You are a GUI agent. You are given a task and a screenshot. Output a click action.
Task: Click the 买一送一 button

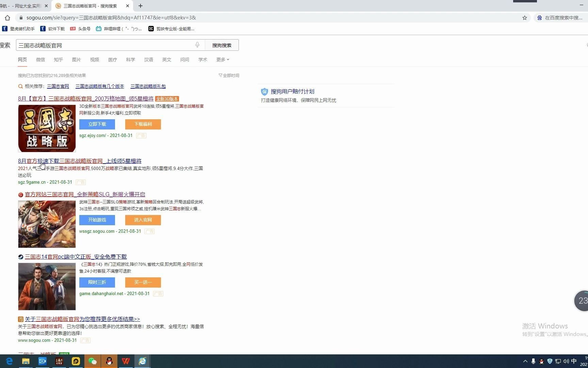click(143, 282)
